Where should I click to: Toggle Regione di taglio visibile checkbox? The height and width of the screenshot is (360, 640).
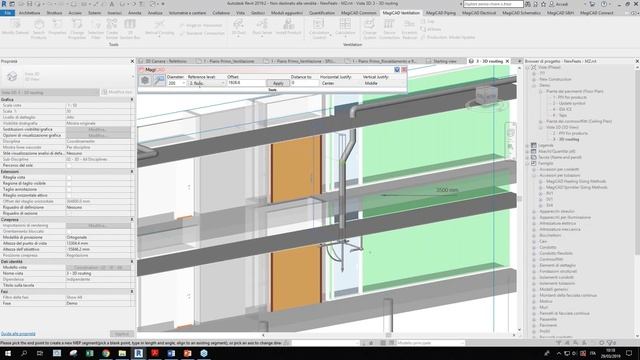(69, 183)
